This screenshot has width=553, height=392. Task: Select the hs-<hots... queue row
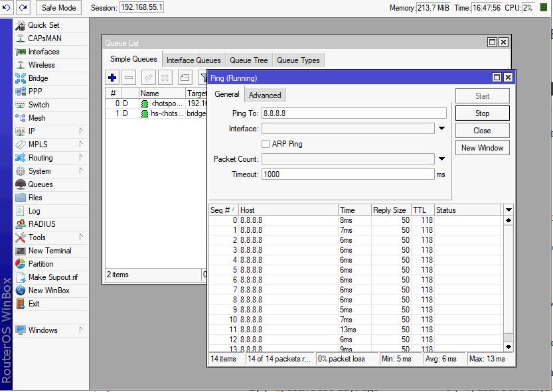156,113
